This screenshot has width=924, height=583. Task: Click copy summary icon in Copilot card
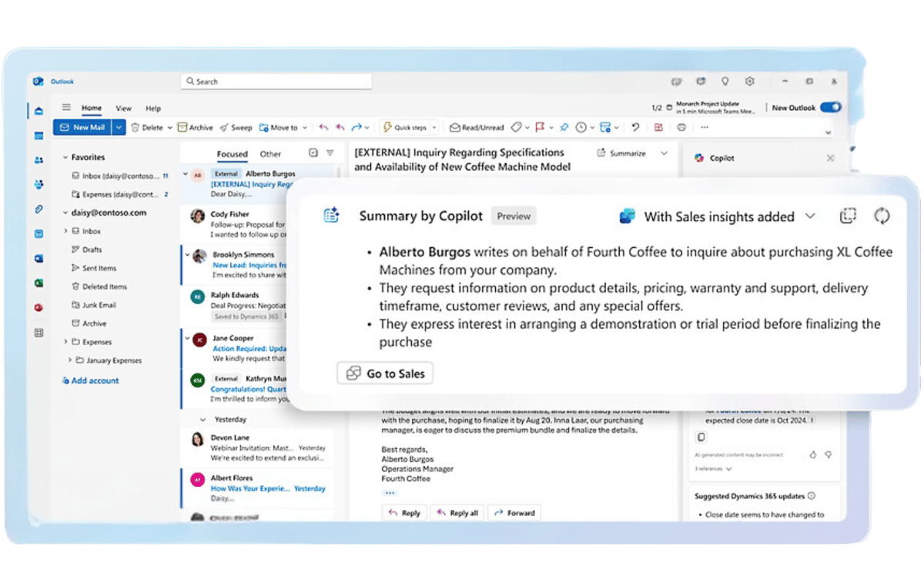coord(848,216)
